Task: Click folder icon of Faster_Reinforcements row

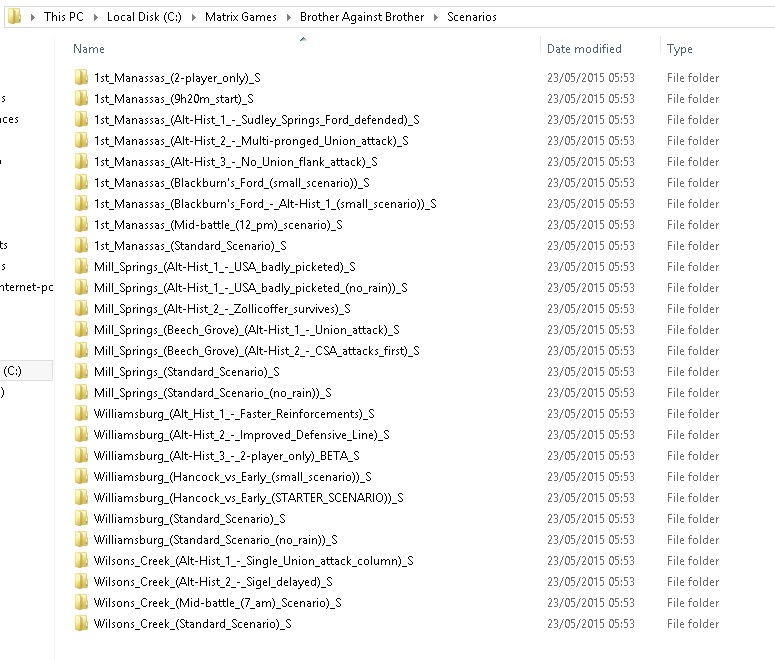Action: click(x=82, y=414)
